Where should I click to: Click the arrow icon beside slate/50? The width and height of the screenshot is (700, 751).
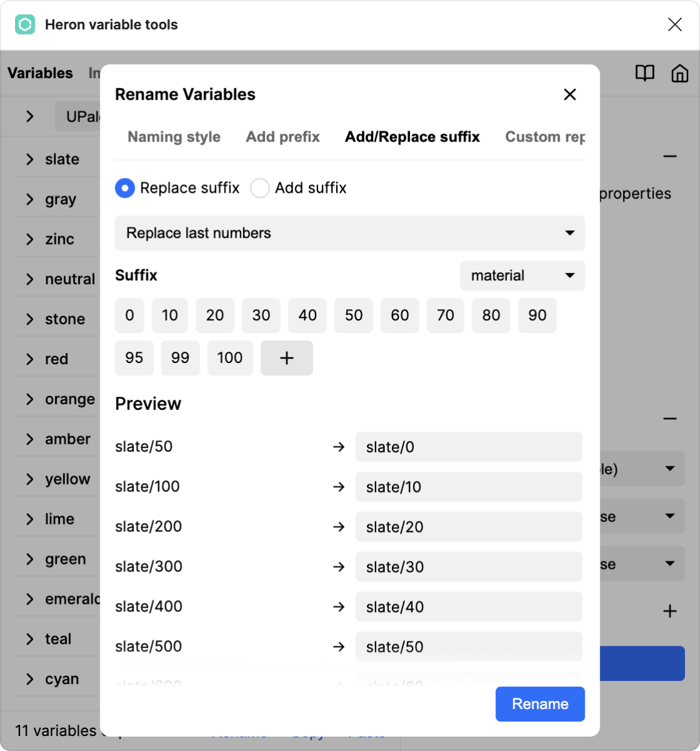[x=339, y=447]
